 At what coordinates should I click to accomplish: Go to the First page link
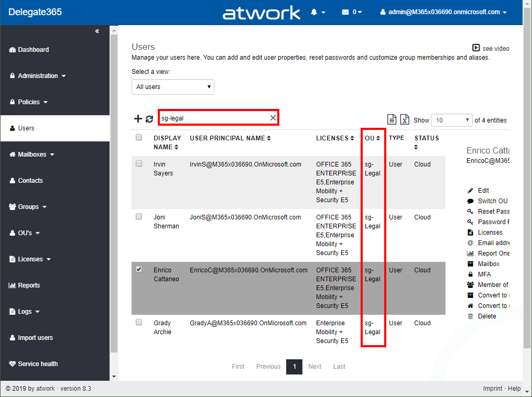tap(238, 367)
